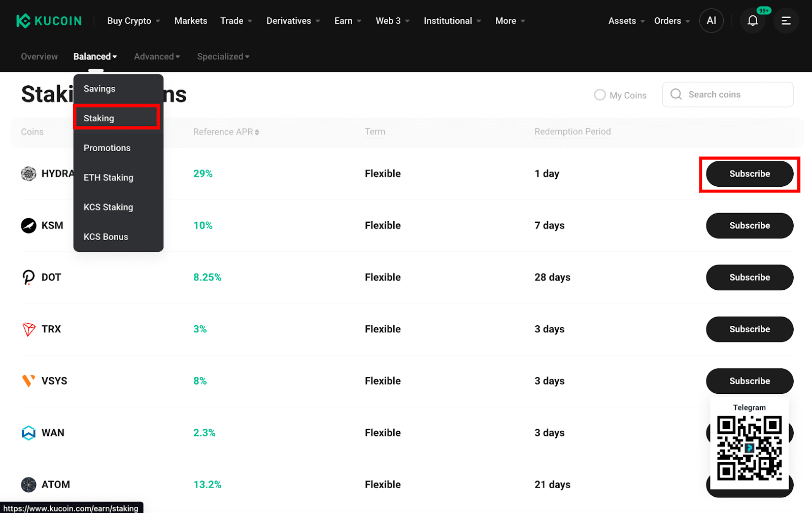Select Promotions in the Balanced menu
The width and height of the screenshot is (812, 513).
click(118, 148)
